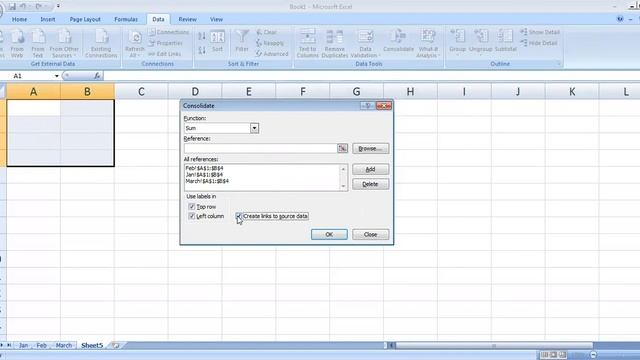Select March!$A$1:$B$4 in All references
Viewport: 640px width, 360px height.
pyautogui.click(x=207, y=181)
